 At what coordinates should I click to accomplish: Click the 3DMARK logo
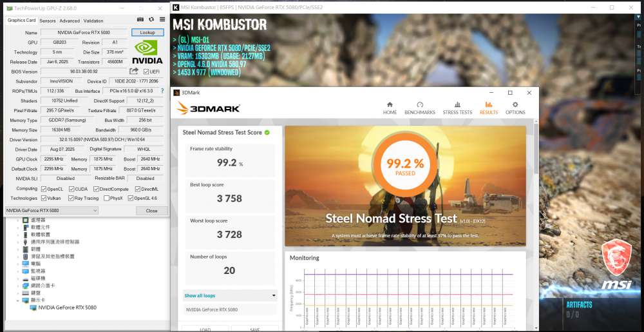coord(208,108)
